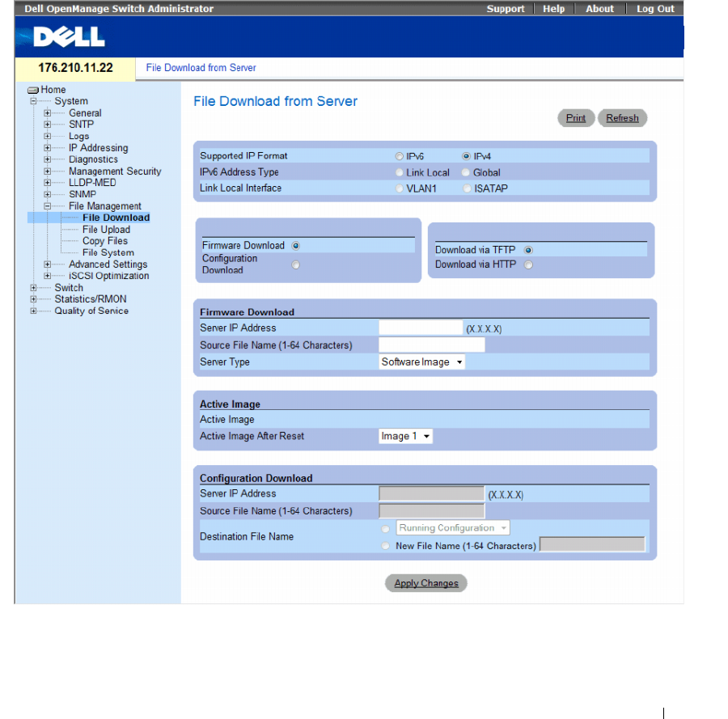Select New File Name destination radio
This screenshot has width=728, height=719.
pos(385,546)
